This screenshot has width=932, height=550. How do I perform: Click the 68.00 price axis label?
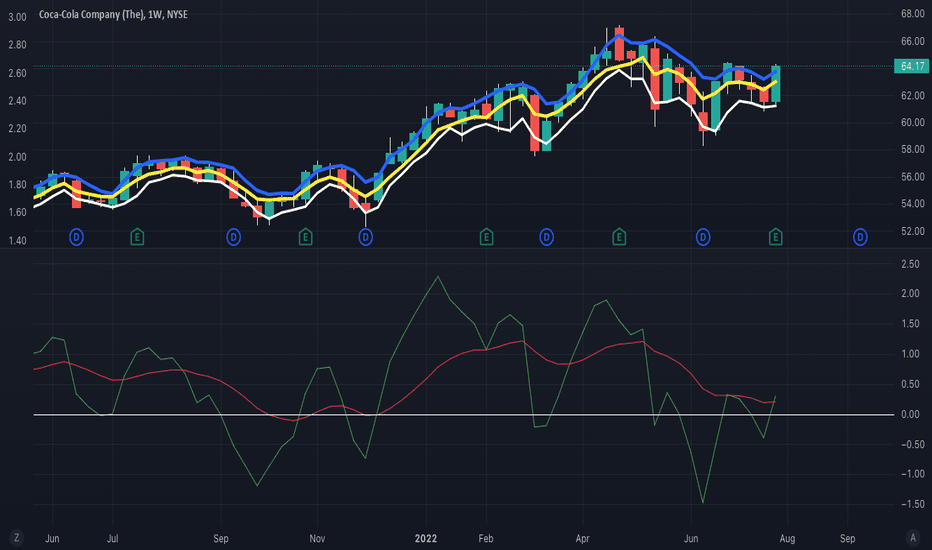click(x=912, y=14)
